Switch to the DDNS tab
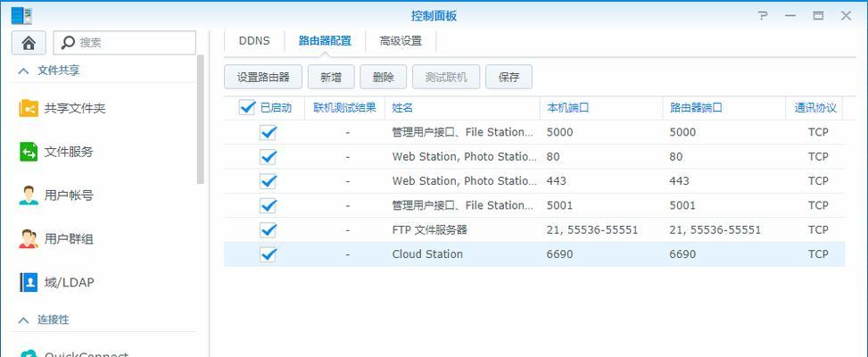 254,41
